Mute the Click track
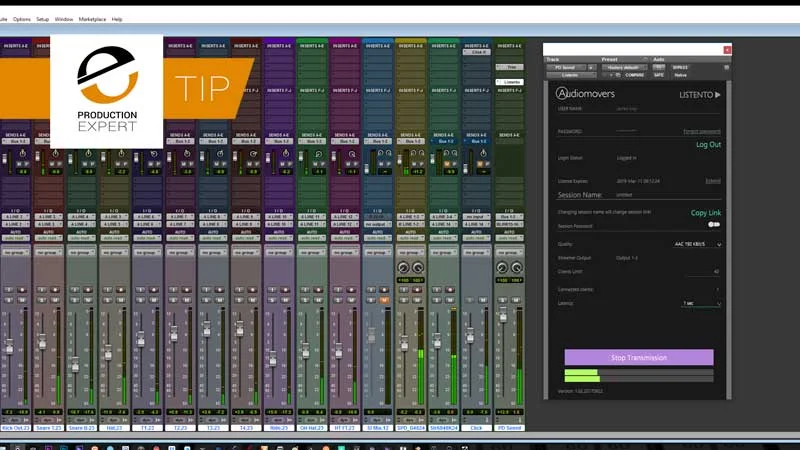The height and width of the screenshot is (450, 800). tap(483, 300)
